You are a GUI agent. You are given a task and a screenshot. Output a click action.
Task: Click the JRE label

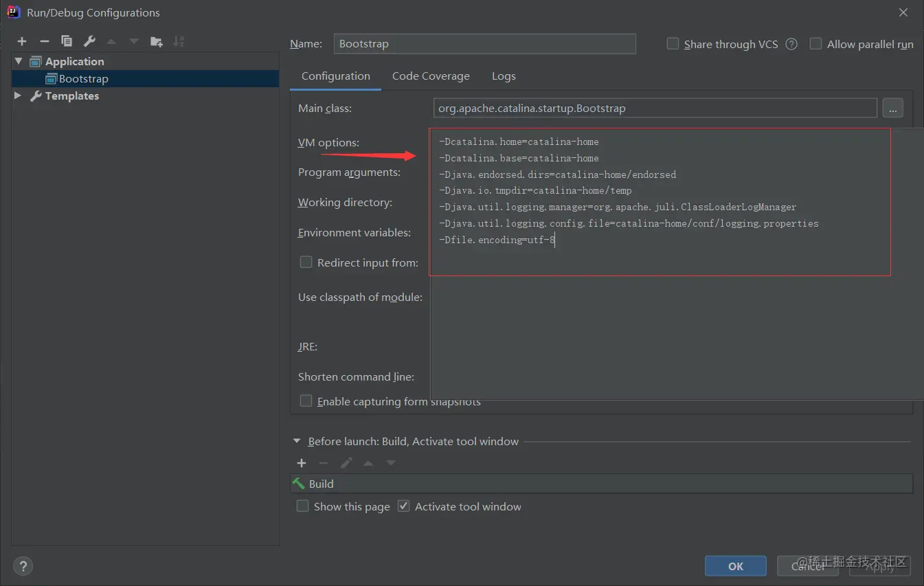tap(308, 347)
